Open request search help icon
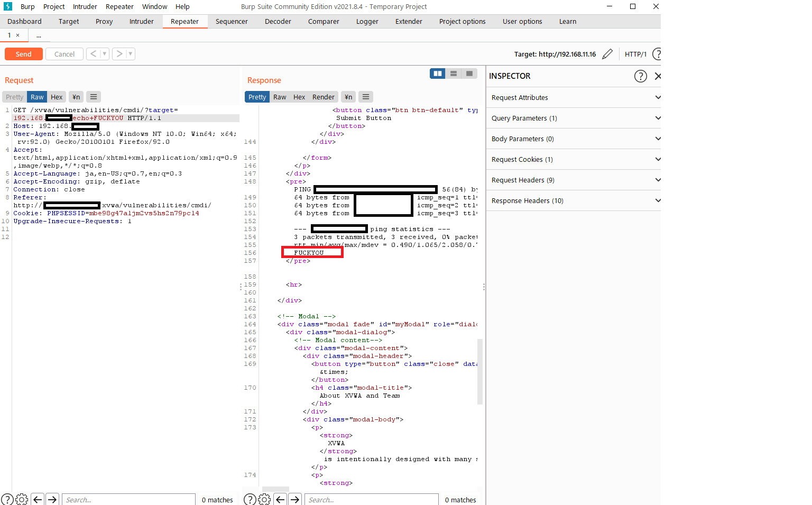The width and height of the screenshot is (812, 505). click(x=7, y=499)
